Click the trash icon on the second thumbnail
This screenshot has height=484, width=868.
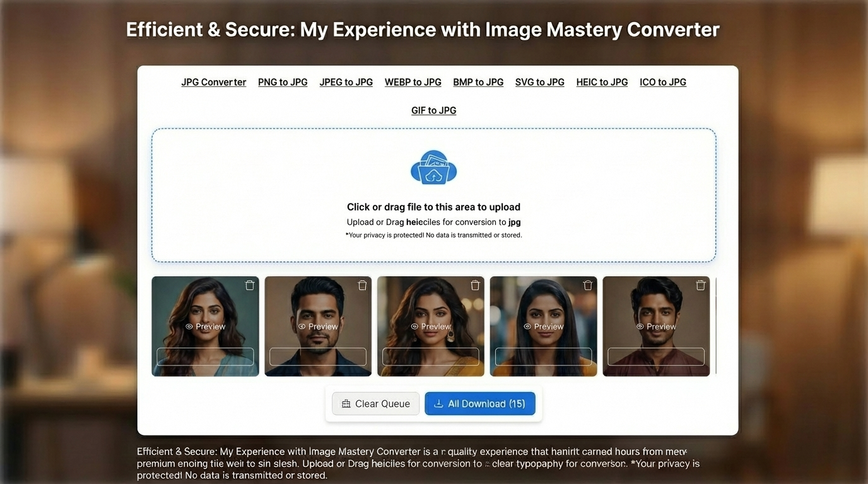click(363, 285)
